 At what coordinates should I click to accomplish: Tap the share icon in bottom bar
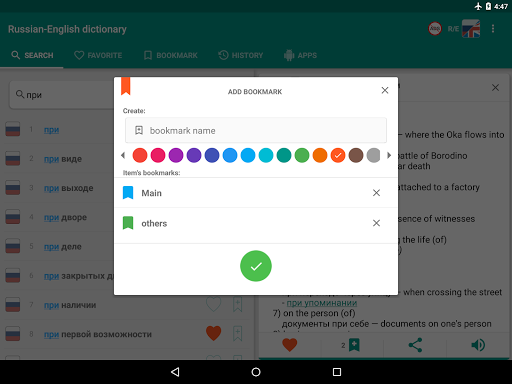click(415, 345)
